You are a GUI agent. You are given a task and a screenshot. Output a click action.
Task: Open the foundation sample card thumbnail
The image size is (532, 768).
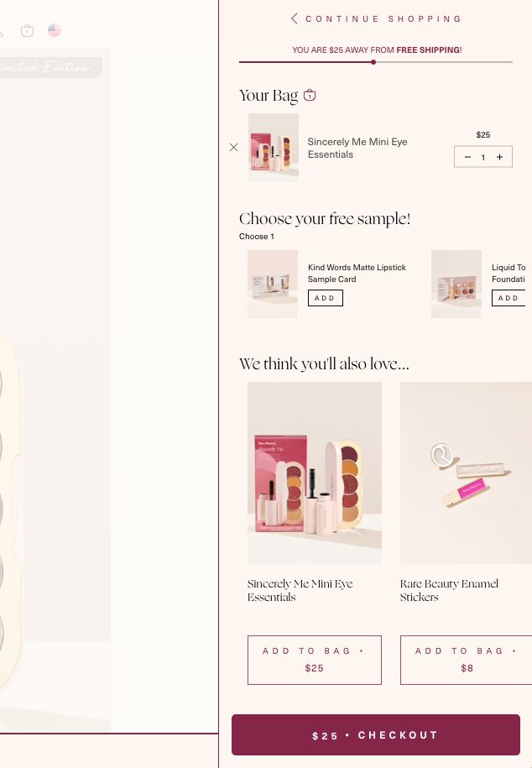(x=456, y=284)
